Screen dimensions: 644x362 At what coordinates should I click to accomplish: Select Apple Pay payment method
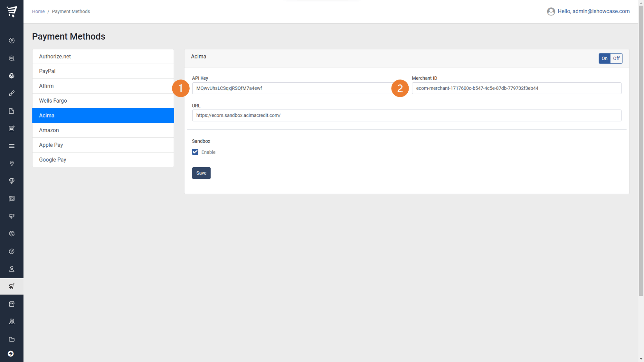(x=103, y=145)
